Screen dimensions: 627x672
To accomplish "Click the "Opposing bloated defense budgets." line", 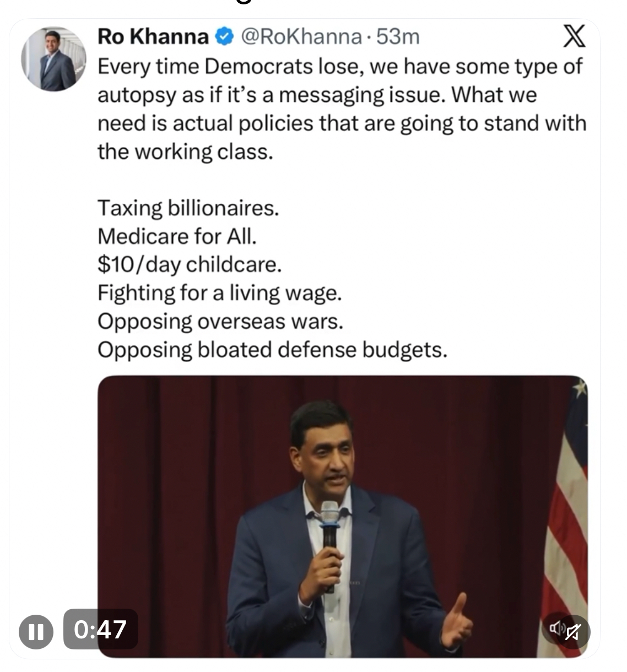I will (273, 350).
